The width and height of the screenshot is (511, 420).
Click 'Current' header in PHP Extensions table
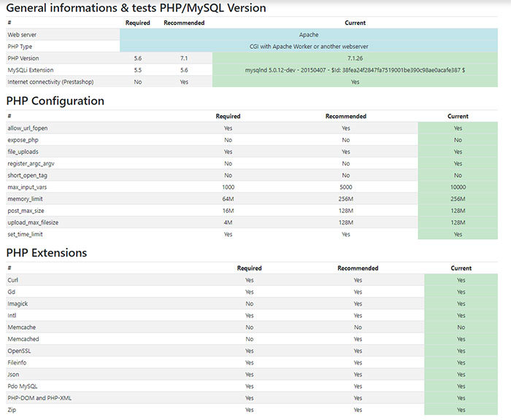[461, 268]
